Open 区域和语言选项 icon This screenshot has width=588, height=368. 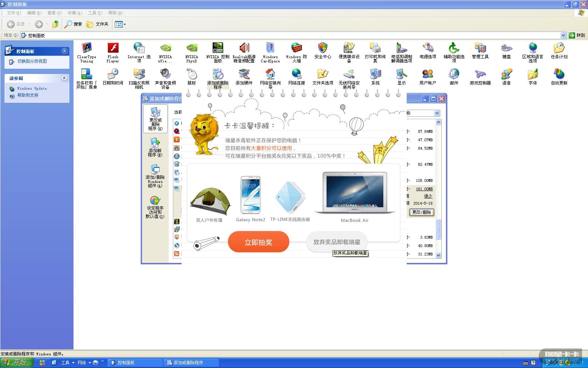click(533, 52)
